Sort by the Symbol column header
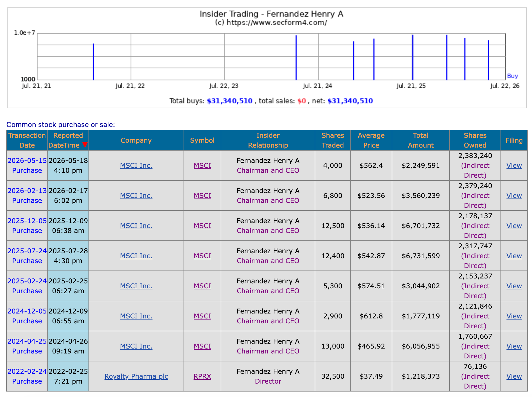 202,140
